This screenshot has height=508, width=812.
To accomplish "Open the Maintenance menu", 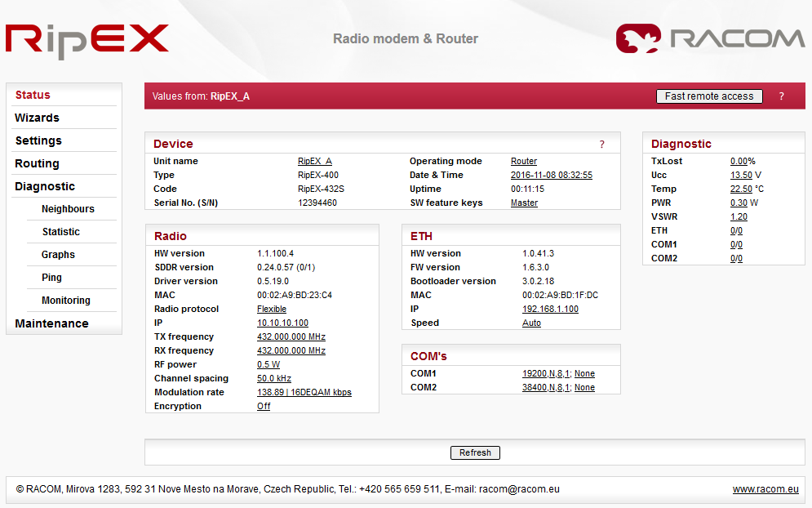I will click(51, 323).
